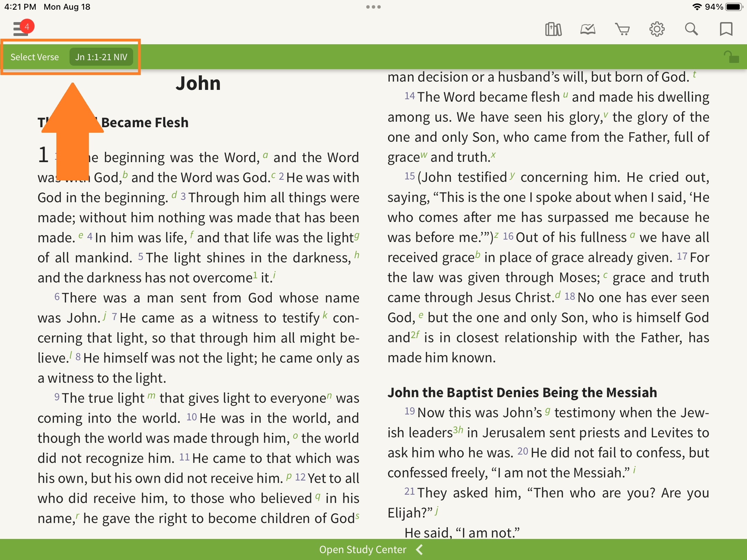This screenshot has width=747, height=560.
Task: Tap footnote '3h' after 'leaders'
Action: pos(458,430)
